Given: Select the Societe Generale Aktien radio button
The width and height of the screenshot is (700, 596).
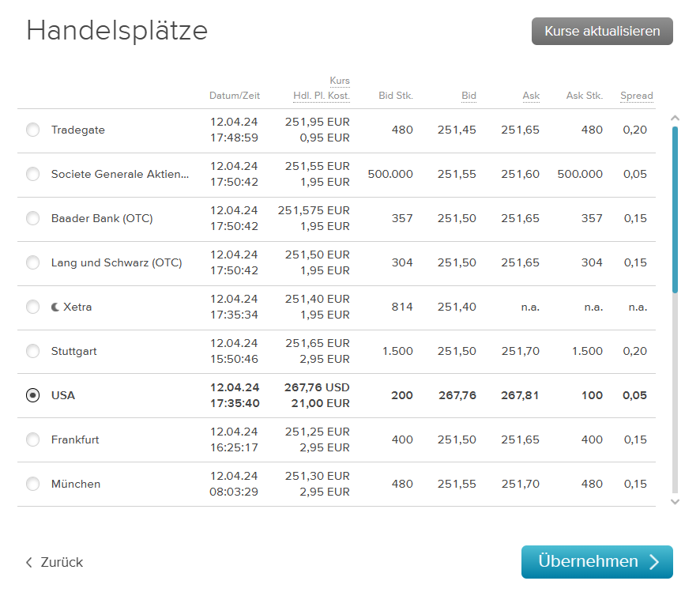Looking at the screenshot, I should tap(32, 174).
